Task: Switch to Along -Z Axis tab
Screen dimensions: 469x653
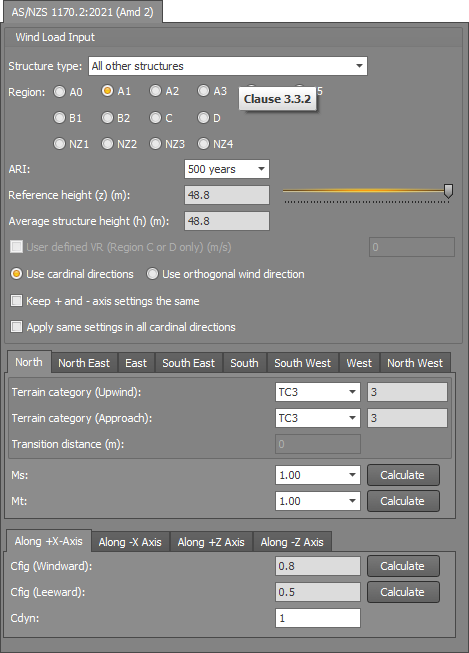Action: click(292, 542)
